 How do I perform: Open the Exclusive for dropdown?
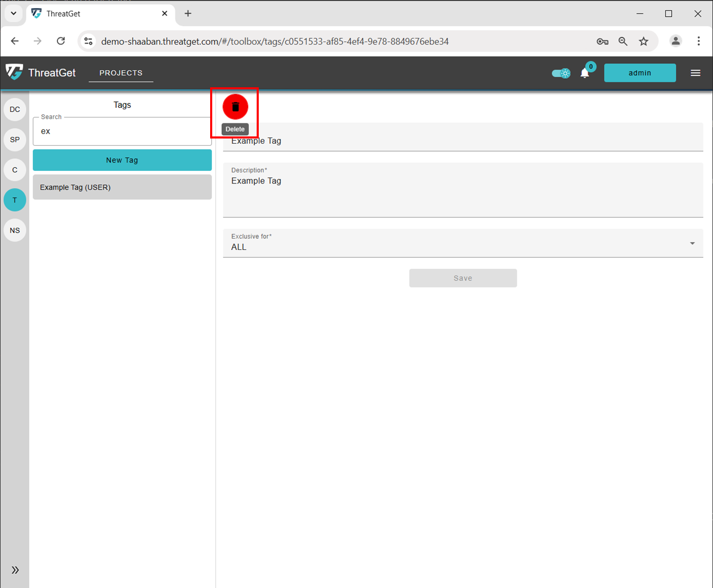(463, 244)
